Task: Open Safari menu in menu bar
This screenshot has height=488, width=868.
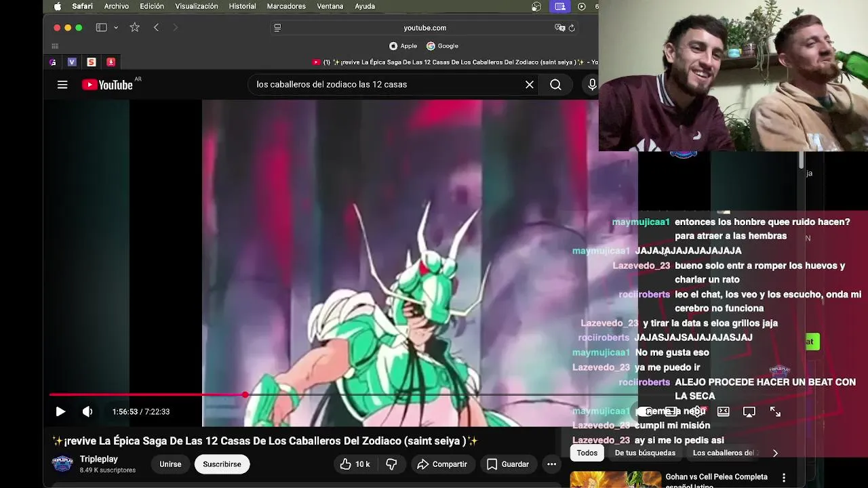Action: tap(83, 6)
